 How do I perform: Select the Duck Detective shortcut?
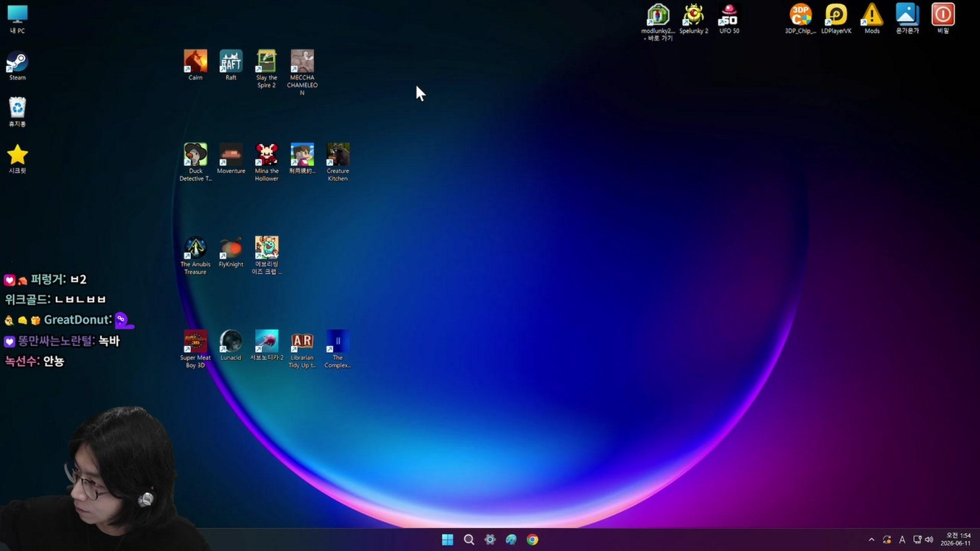pyautogui.click(x=195, y=162)
